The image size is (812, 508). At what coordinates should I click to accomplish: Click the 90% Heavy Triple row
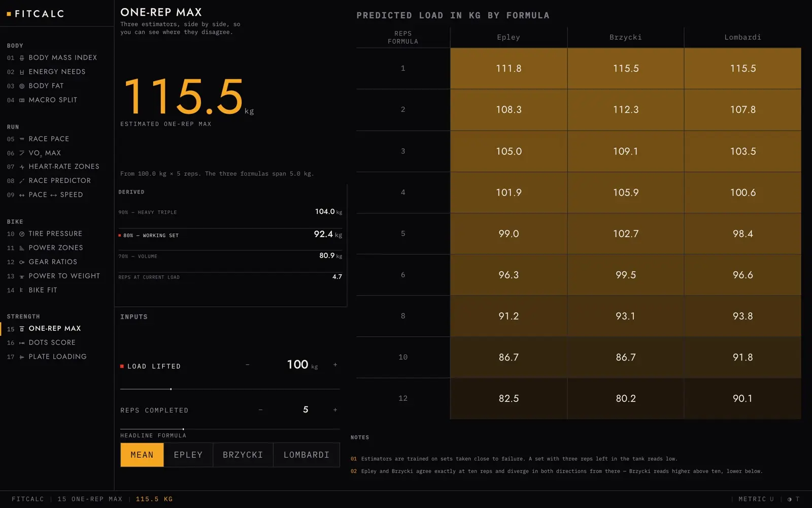[x=230, y=212]
